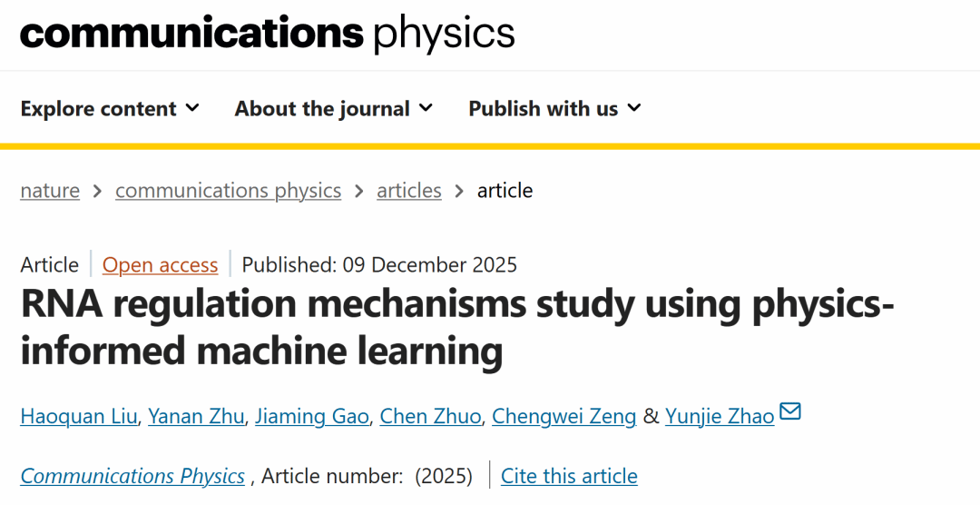Expand the Explore content menu
The image size is (980, 505).
[110, 109]
